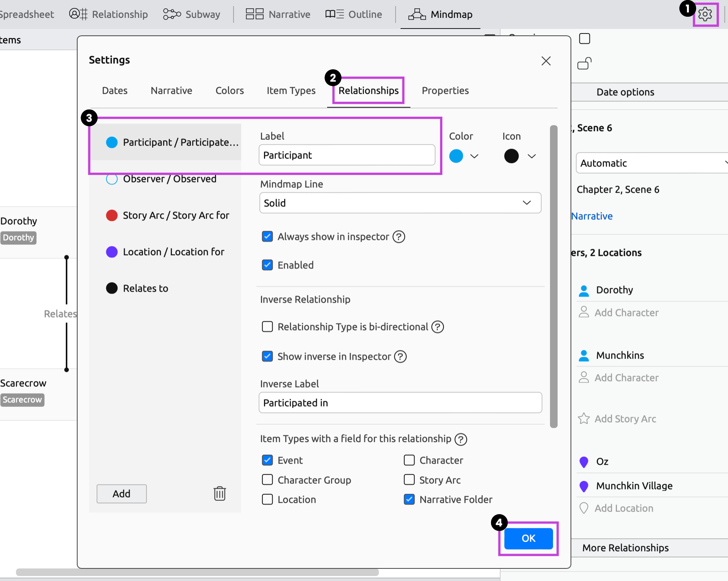Check the Character Group item type

pyautogui.click(x=267, y=480)
